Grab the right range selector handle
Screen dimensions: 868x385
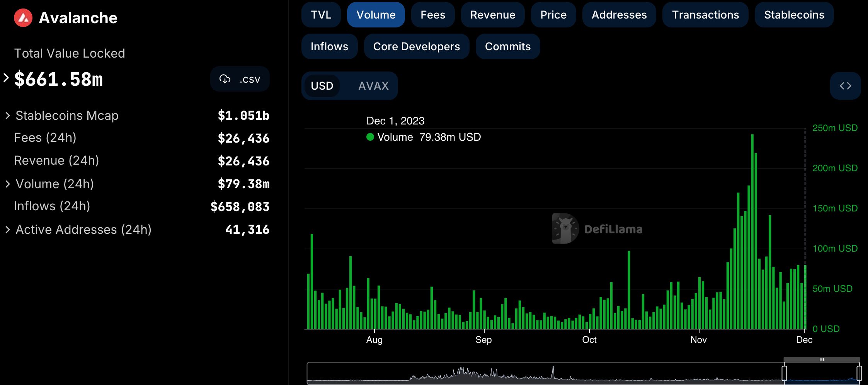click(859, 373)
